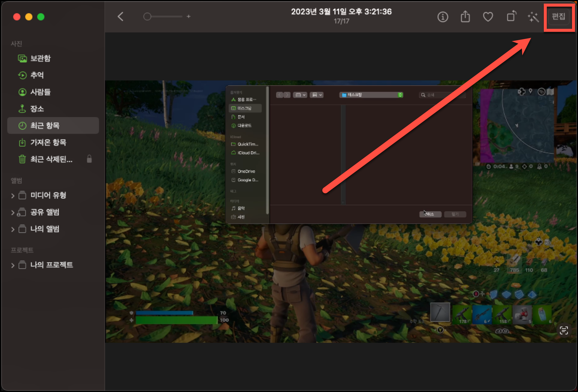Screen dimensions: 578x392
Task: Open 보관함 library in sidebar
Action: coord(41,58)
